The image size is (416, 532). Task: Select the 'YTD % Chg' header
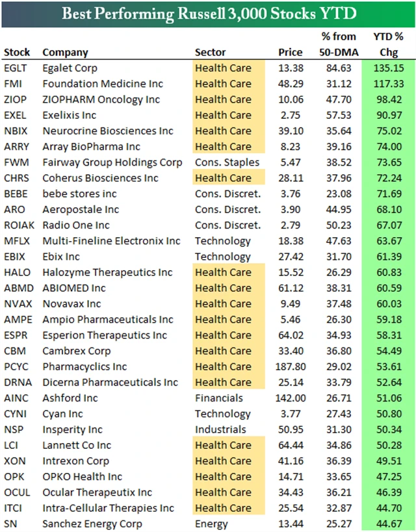click(390, 44)
